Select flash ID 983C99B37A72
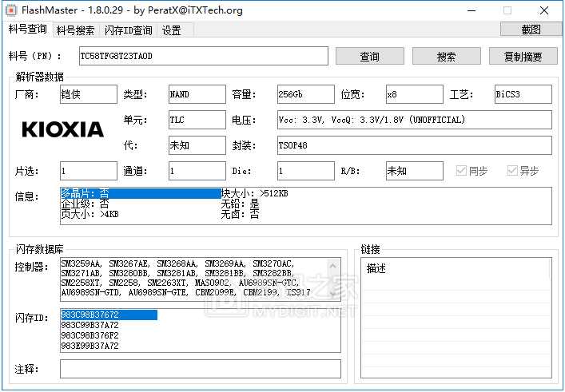Viewport: 565px width, 392px height. pyautogui.click(x=90, y=325)
